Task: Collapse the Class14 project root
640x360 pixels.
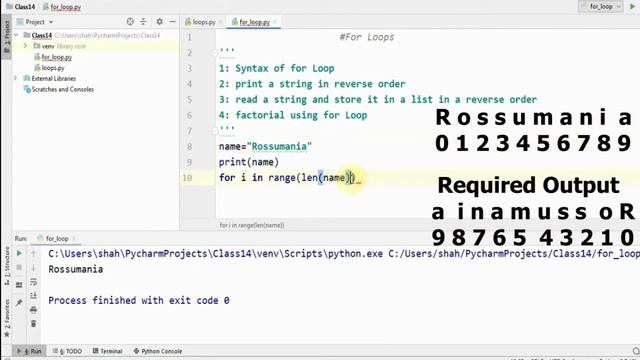Action: click(16, 35)
